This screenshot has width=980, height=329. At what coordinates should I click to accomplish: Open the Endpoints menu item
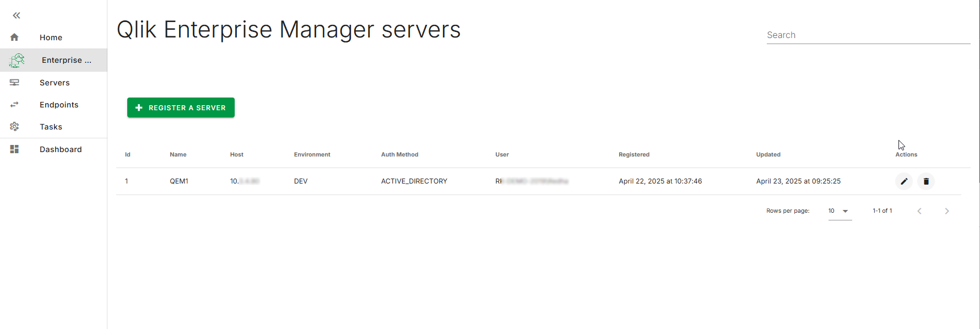click(59, 105)
